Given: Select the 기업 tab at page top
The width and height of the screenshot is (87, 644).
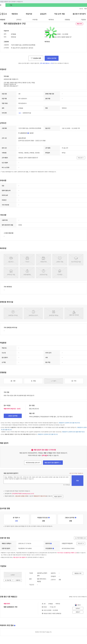Looking at the screenshot, I should click(x=11, y=5).
